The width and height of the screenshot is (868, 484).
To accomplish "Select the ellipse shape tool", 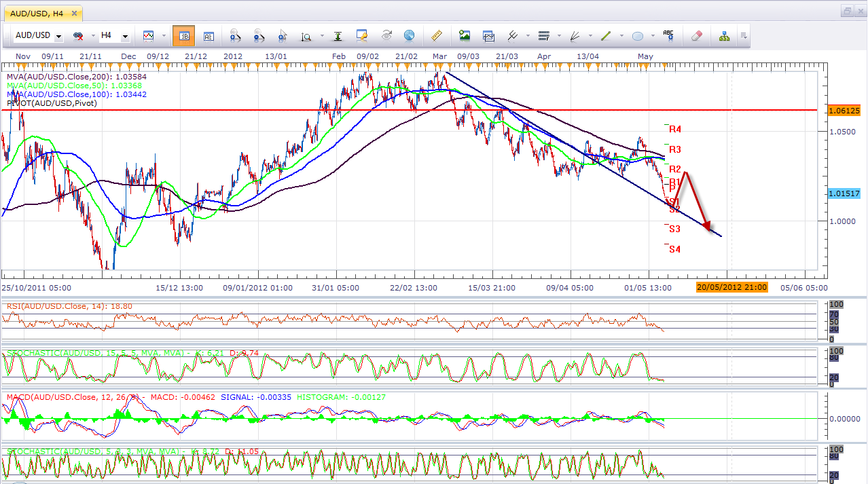I will pyautogui.click(x=638, y=35).
